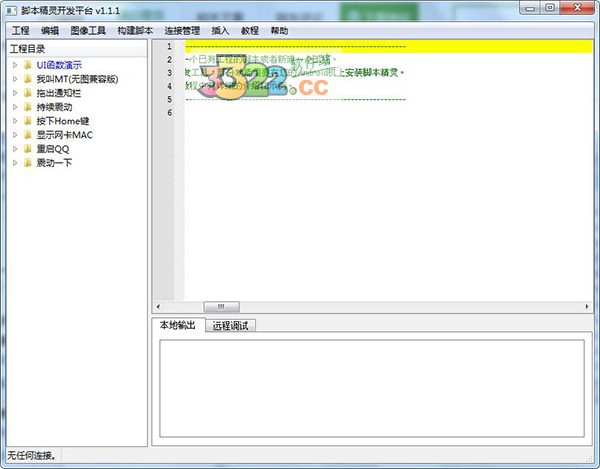Click line number 2 in the gutter
Screen dimensions: 600x469
(169, 60)
